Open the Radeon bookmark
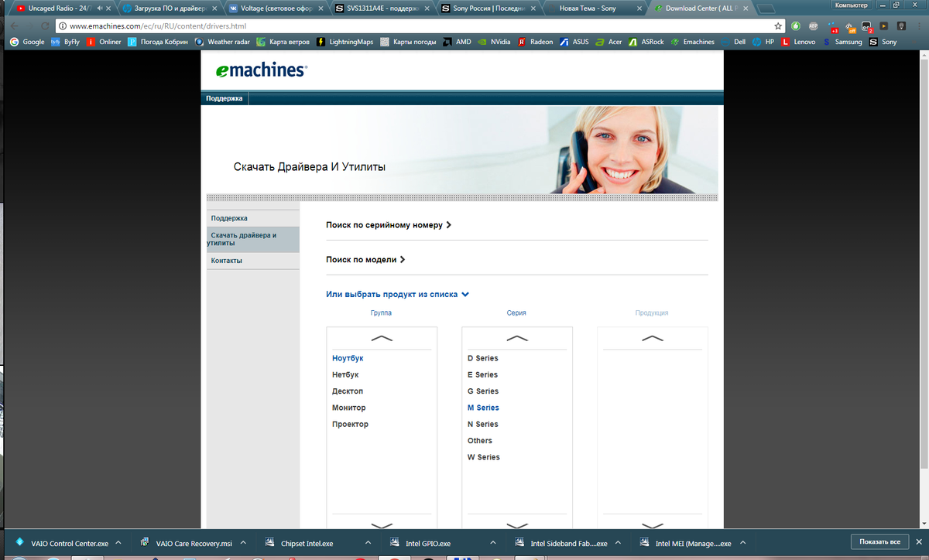The width and height of the screenshot is (929, 560). pyautogui.click(x=536, y=42)
